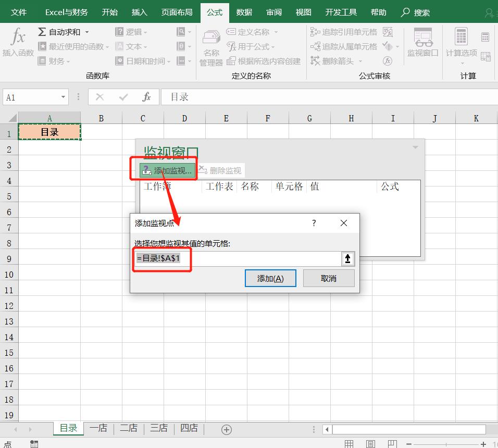Collapse the Watch Window via its top-right arrow
The width and height of the screenshot is (498, 448).
tap(415, 146)
